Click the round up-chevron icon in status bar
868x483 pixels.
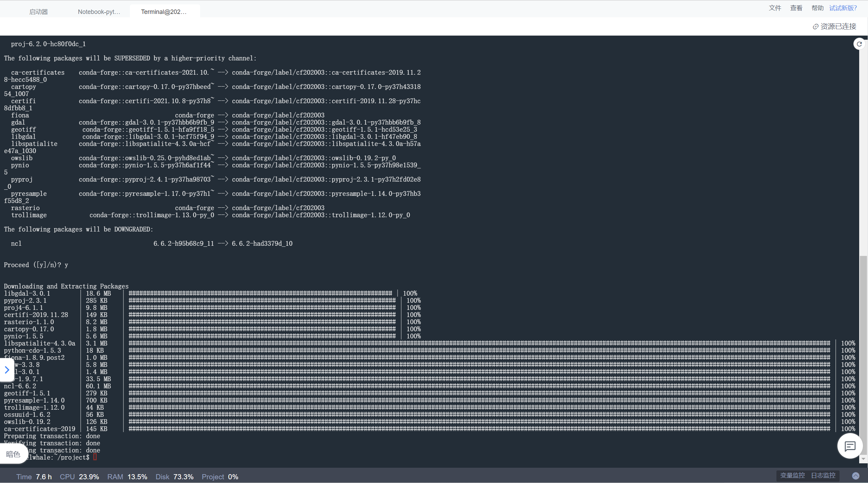856,476
